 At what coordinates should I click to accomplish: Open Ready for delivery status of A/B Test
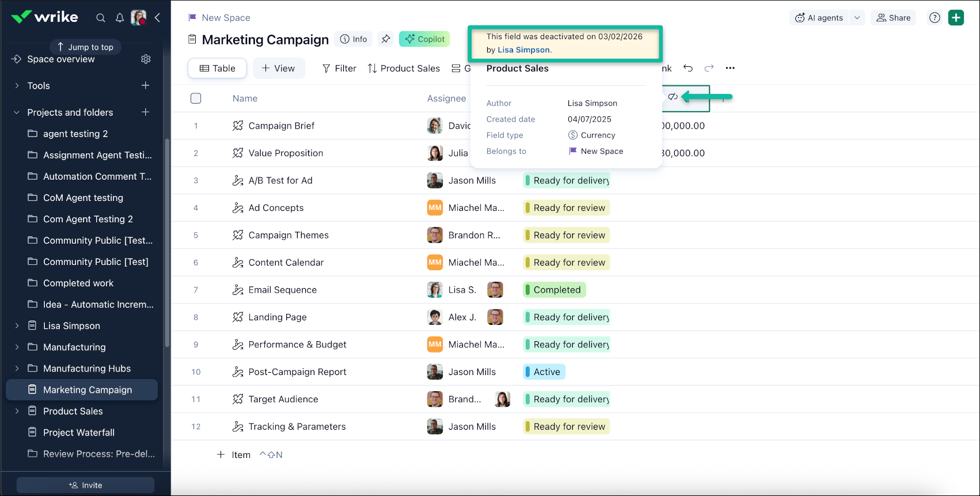point(567,180)
